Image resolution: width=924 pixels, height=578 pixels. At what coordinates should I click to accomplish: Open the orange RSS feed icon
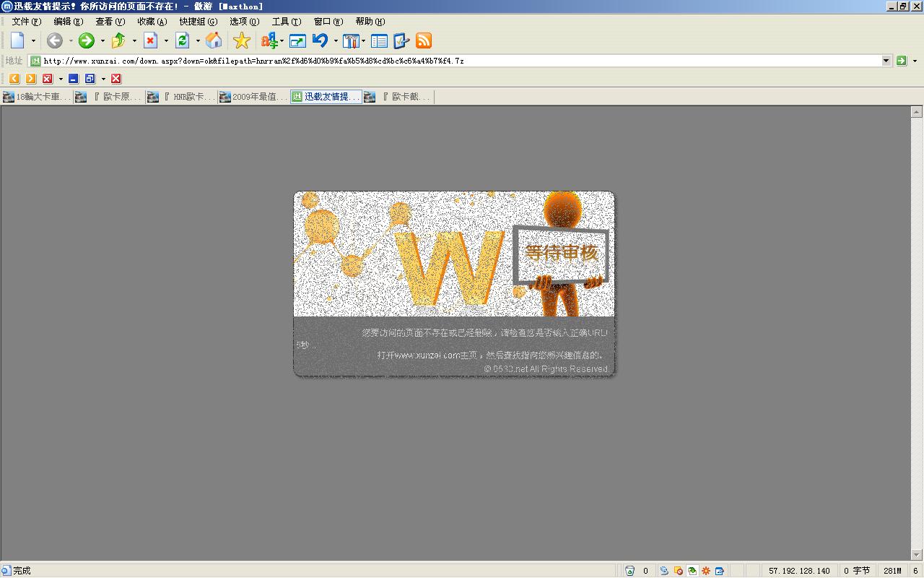pyautogui.click(x=424, y=40)
